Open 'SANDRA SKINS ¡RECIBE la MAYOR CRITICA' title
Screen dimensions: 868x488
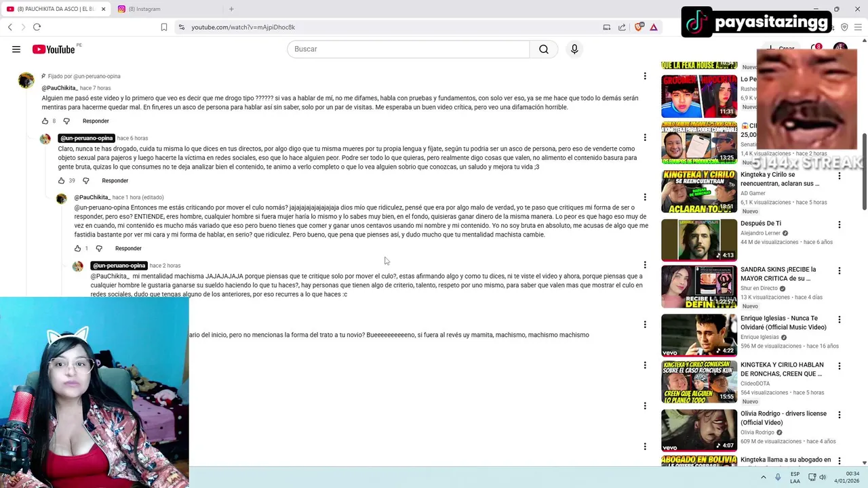(779, 274)
